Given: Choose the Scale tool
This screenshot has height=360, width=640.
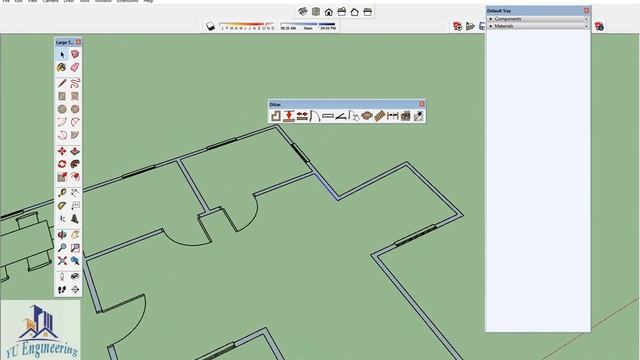Looking at the screenshot, I should (x=62, y=177).
